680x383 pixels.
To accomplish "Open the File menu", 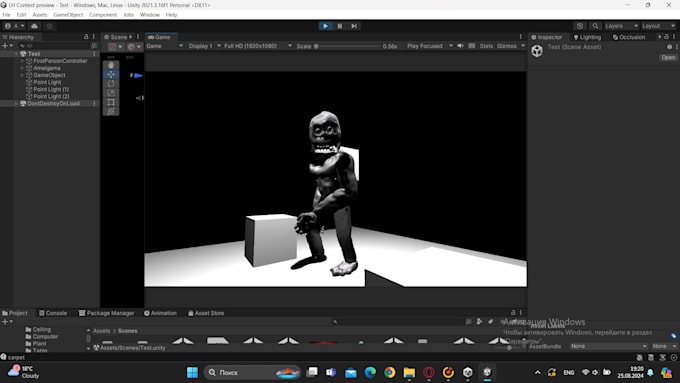I will (x=7, y=15).
